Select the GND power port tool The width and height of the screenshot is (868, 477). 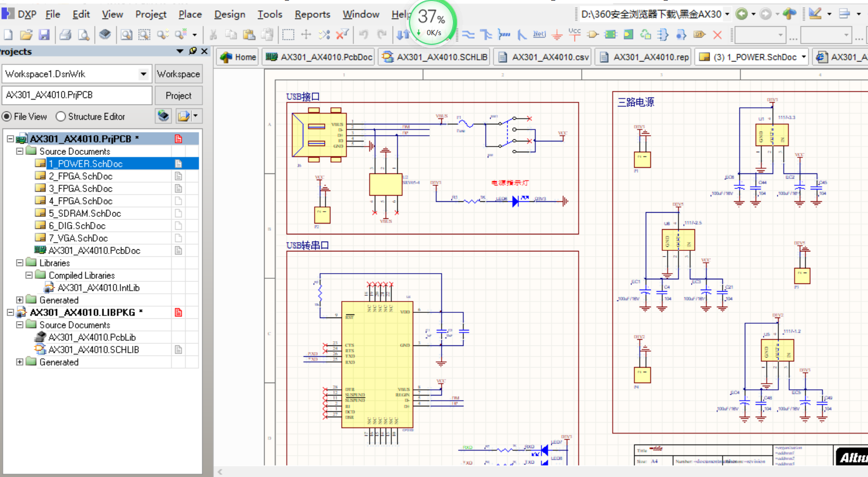point(557,35)
